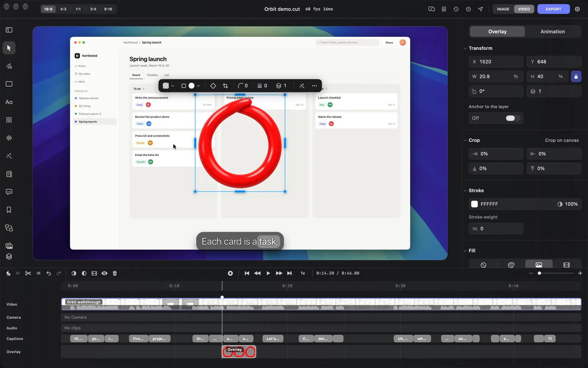Toggle the left sidebar panel icon
The width and height of the screenshot is (588, 368).
click(9, 30)
